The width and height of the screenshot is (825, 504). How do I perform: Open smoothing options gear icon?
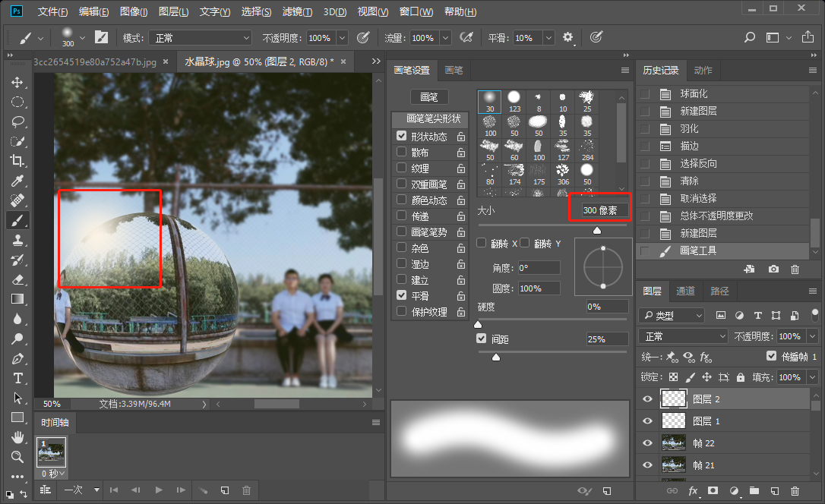[567, 37]
